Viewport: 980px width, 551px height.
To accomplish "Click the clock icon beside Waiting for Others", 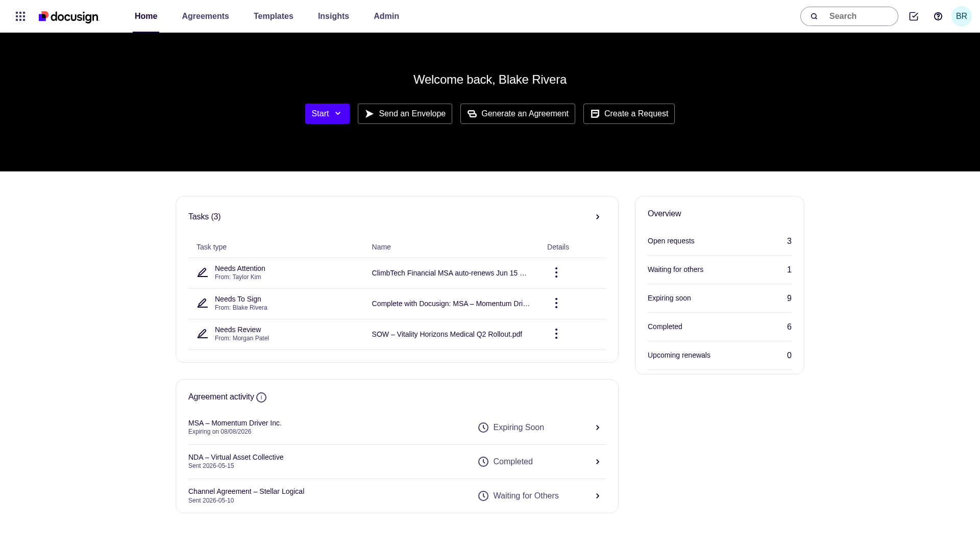I will click(483, 496).
